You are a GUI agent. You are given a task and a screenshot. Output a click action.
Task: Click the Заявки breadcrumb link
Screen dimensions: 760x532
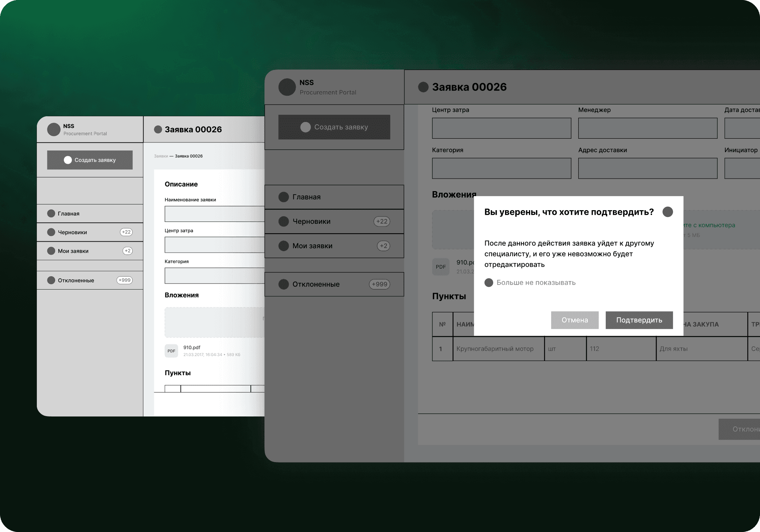(161, 156)
